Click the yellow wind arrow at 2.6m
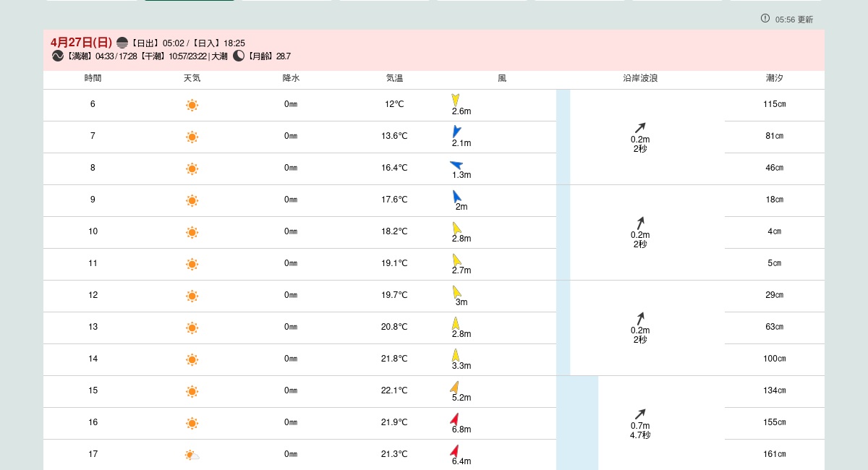Screen dimensions: 868x470 (456, 100)
